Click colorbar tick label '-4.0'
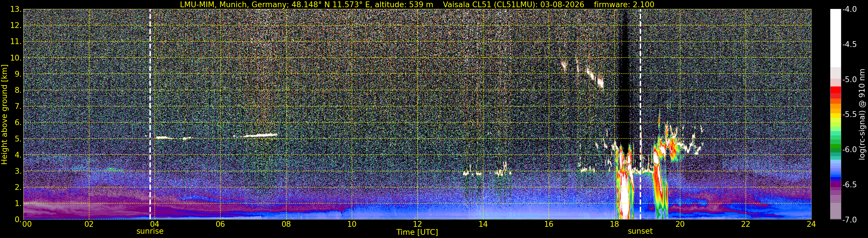The width and height of the screenshot is (868, 238). (x=849, y=10)
